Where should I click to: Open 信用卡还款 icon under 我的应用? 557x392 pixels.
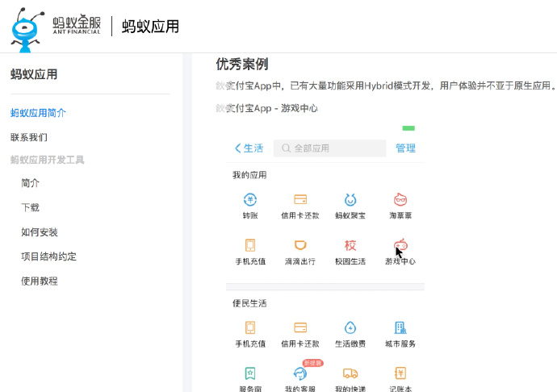(x=300, y=199)
